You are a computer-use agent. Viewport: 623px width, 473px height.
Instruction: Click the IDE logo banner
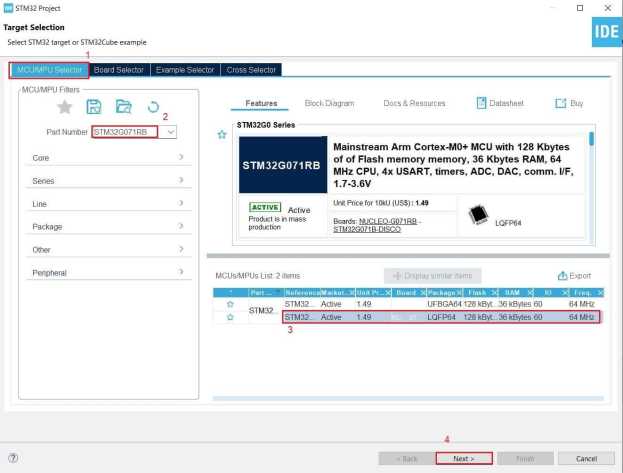pos(607,32)
